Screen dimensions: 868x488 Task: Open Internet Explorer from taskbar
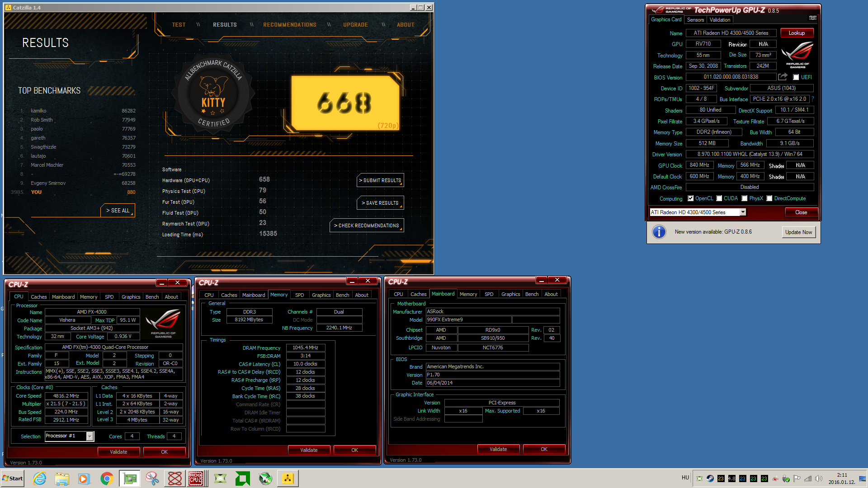tap(40, 479)
